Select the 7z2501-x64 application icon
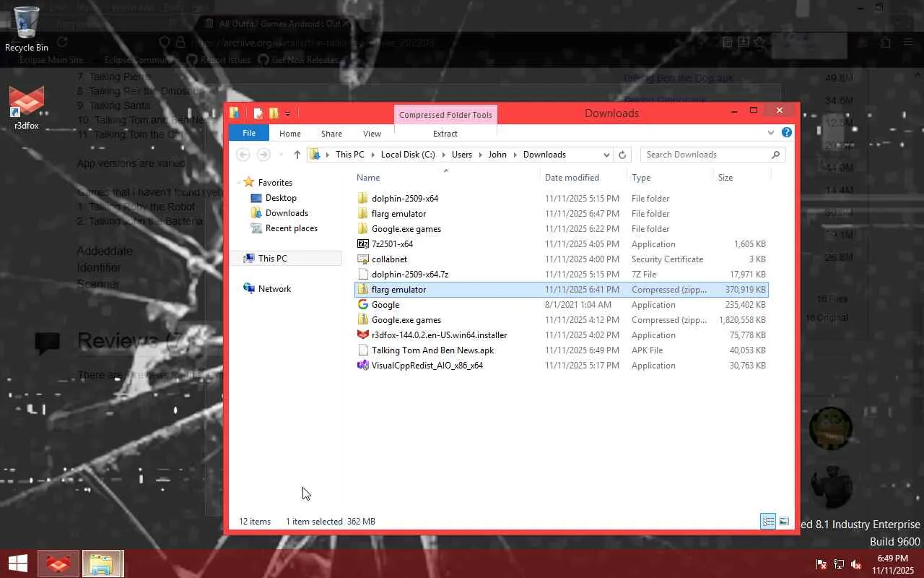The image size is (924, 578). coord(363,244)
